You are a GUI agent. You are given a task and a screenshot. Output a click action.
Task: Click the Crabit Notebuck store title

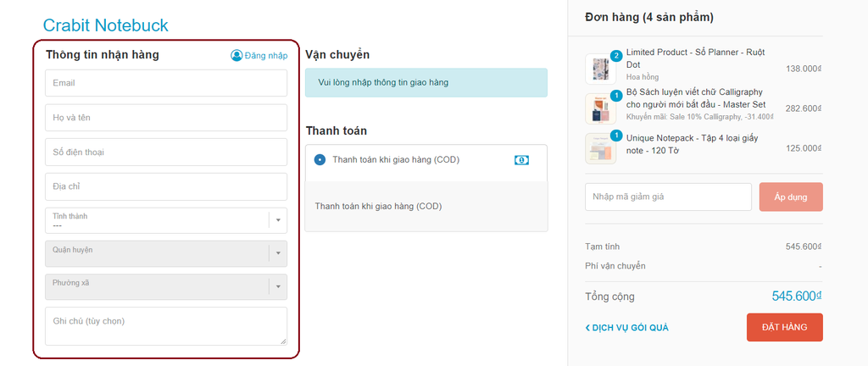tap(106, 25)
